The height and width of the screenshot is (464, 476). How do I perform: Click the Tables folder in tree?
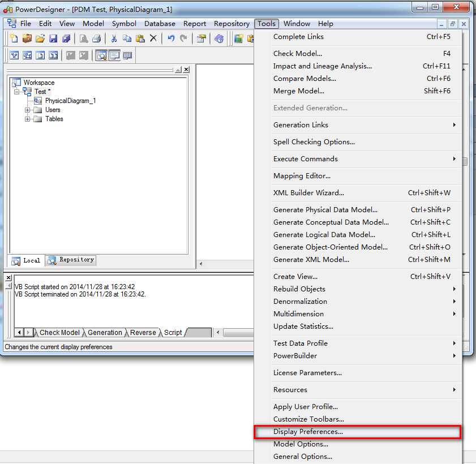point(54,119)
